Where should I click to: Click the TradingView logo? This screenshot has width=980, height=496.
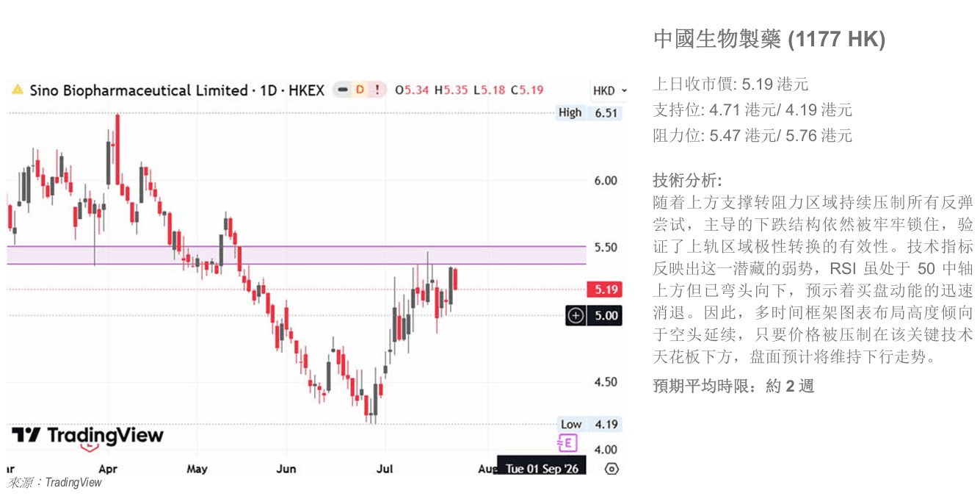pyautogui.click(x=87, y=435)
